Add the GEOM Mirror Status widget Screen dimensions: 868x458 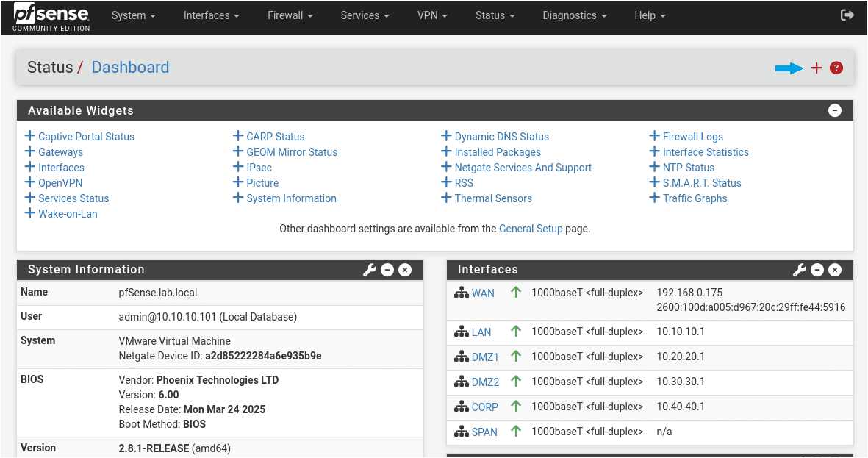[285, 151]
